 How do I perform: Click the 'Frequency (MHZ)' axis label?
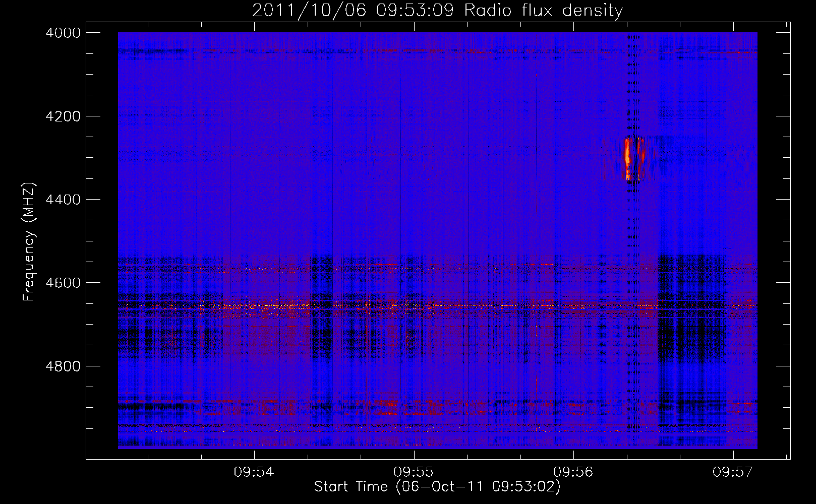point(29,242)
